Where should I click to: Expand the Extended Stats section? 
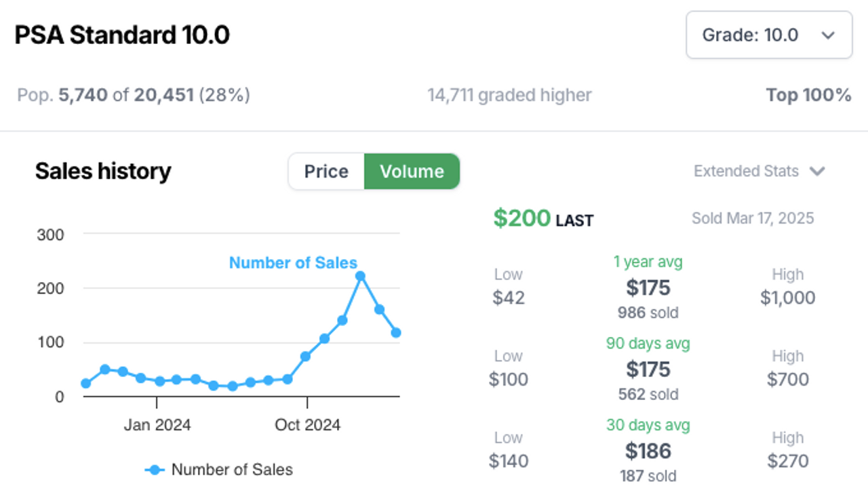click(x=759, y=172)
